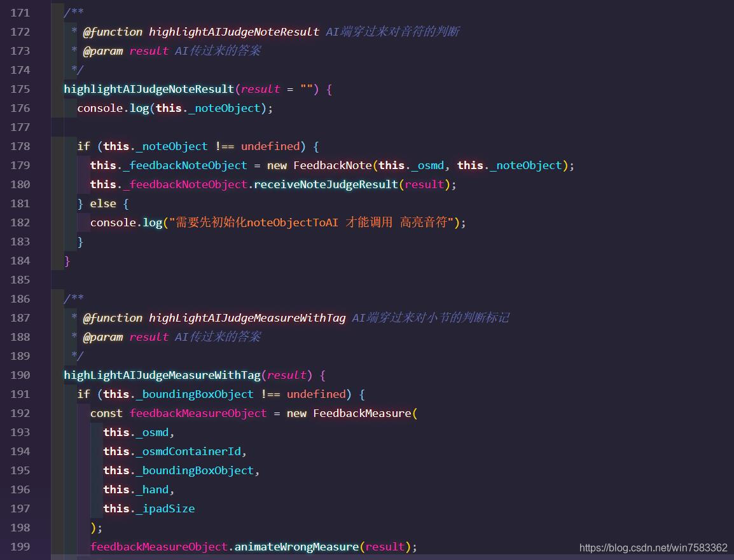This screenshot has height=560, width=734.
Task: Click '_noteObject' on line 176
Action: (225, 108)
